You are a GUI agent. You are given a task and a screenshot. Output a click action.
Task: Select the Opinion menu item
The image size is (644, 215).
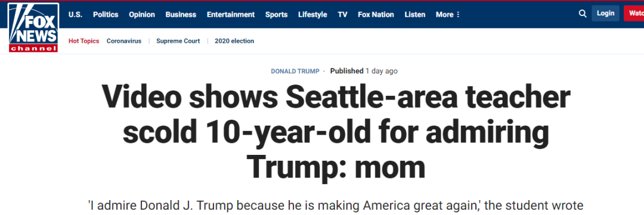(x=142, y=14)
